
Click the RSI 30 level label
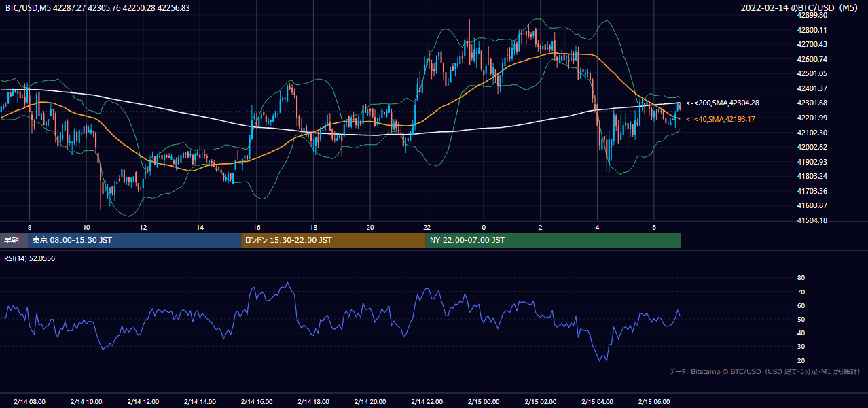pos(801,347)
